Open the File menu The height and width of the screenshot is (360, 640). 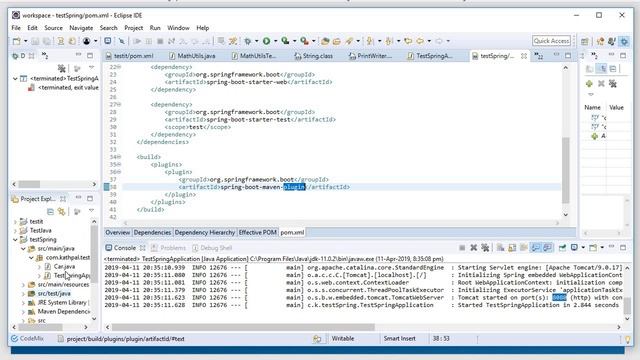pos(16,28)
